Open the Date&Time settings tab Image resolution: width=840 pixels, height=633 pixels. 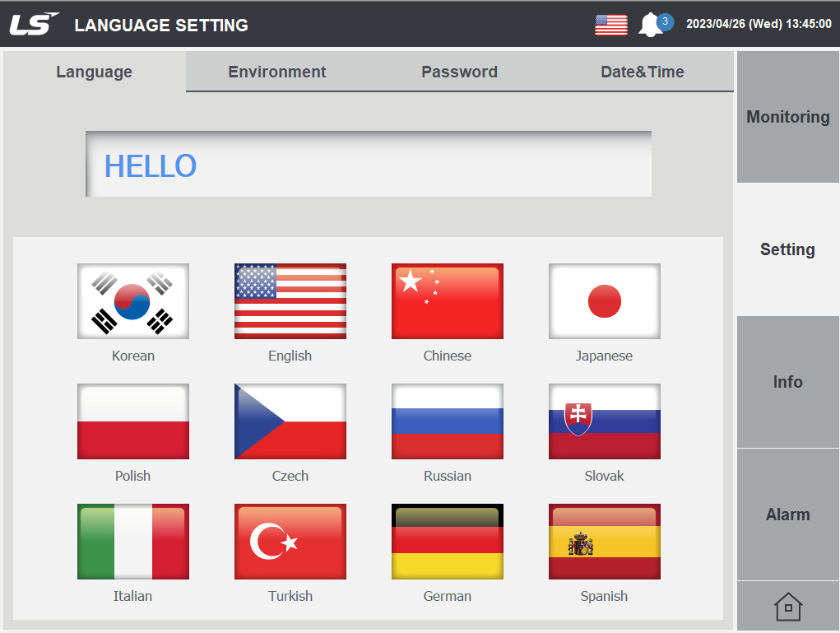coord(643,72)
